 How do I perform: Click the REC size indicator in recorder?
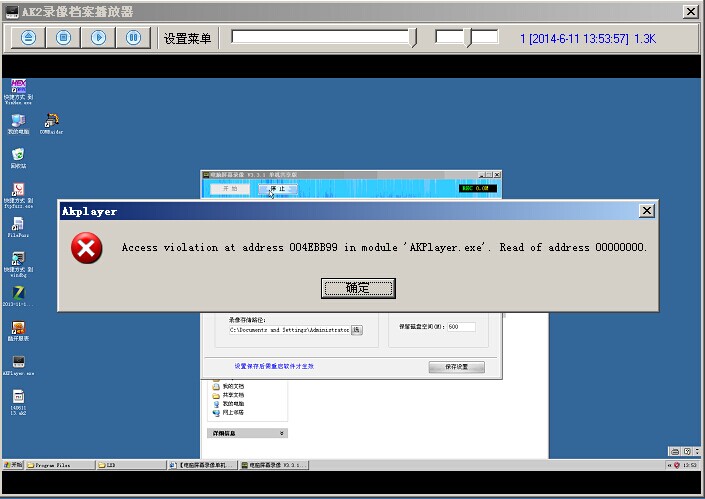478,188
